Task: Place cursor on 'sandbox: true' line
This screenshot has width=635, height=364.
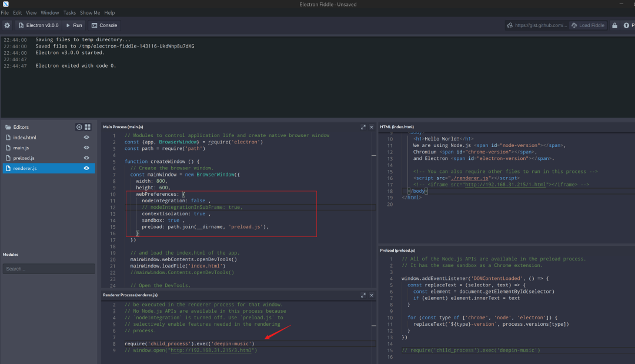Action: coord(163,221)
